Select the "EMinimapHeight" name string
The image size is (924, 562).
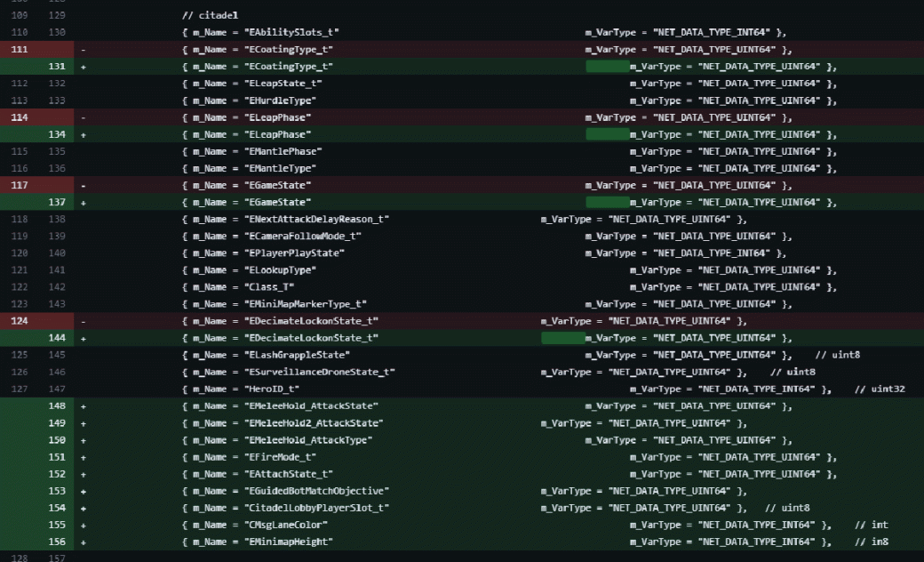pyautogui.click(x=289, y=542)
